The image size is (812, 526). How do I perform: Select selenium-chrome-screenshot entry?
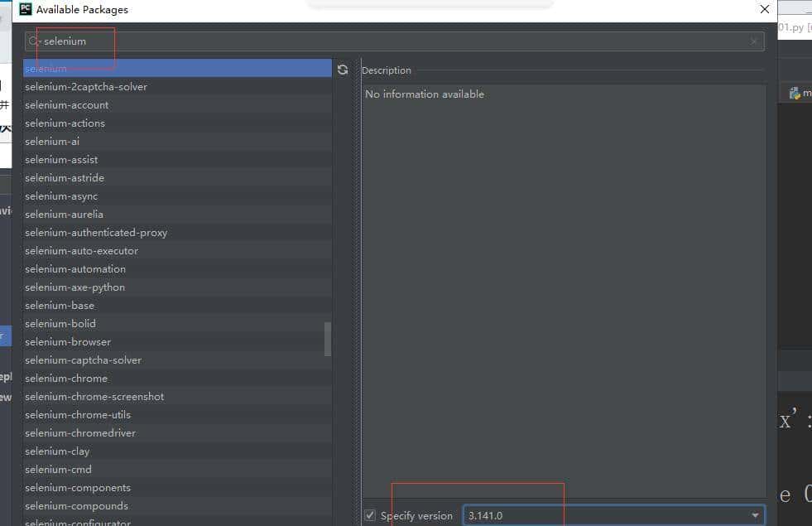(x=94, y=397)
